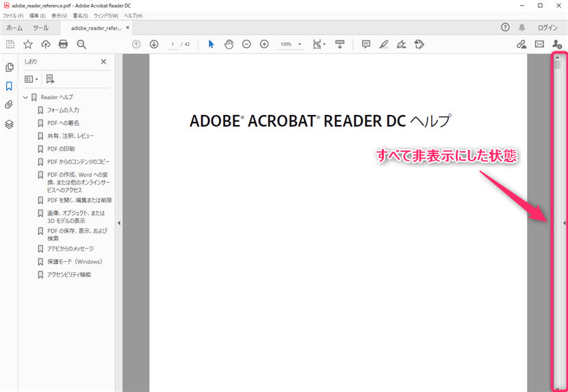Viewport: 568px width, 392px height.
Task: Open bookmark 画像、オブジェクト、または 3D モデルの表示
Action: click(76, 217)
